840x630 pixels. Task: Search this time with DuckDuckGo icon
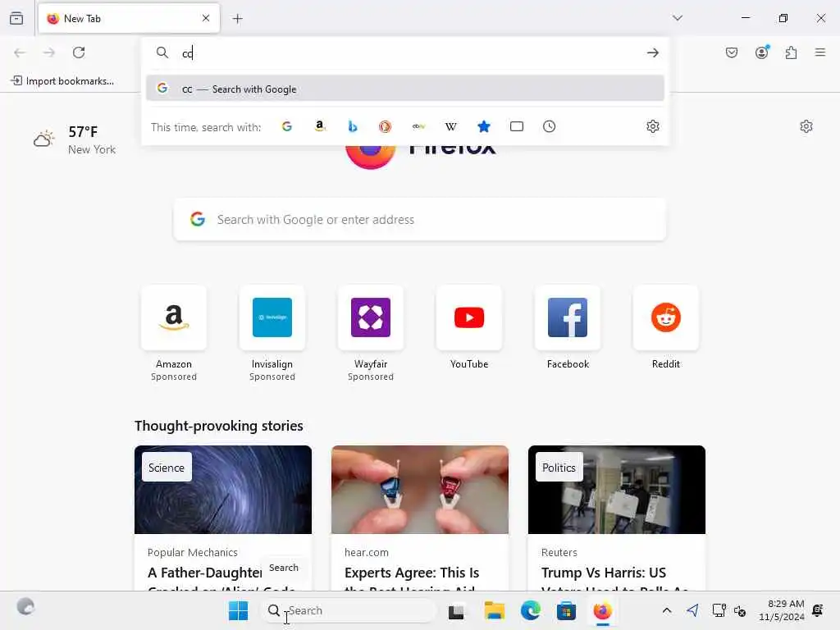(386, 126)
